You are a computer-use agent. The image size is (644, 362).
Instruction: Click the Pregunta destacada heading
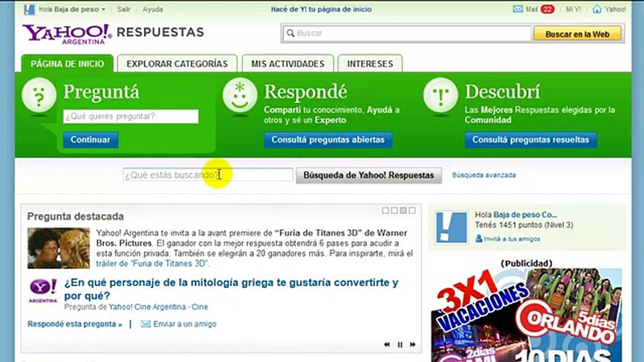tap(75, 217)
